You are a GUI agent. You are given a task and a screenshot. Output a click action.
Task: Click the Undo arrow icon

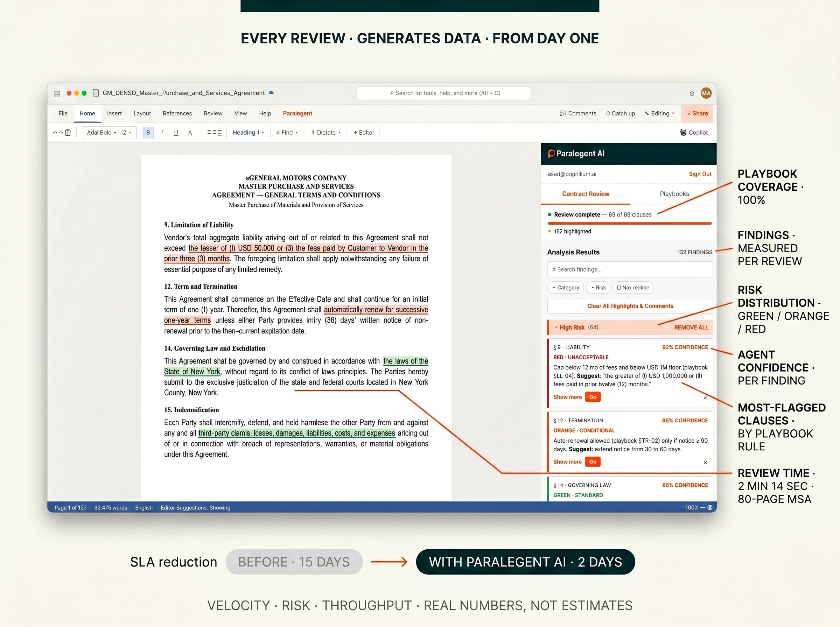coord(55,133)
